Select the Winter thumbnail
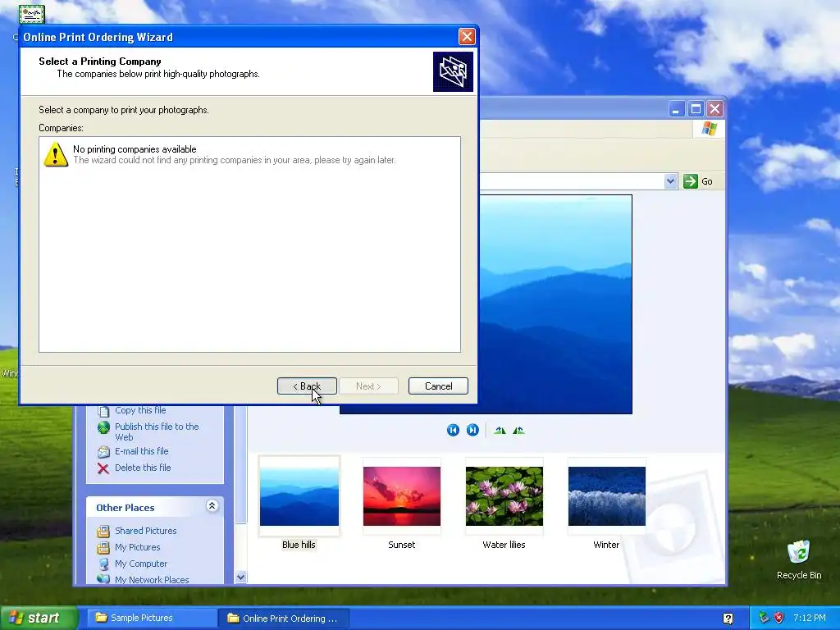 606,496
